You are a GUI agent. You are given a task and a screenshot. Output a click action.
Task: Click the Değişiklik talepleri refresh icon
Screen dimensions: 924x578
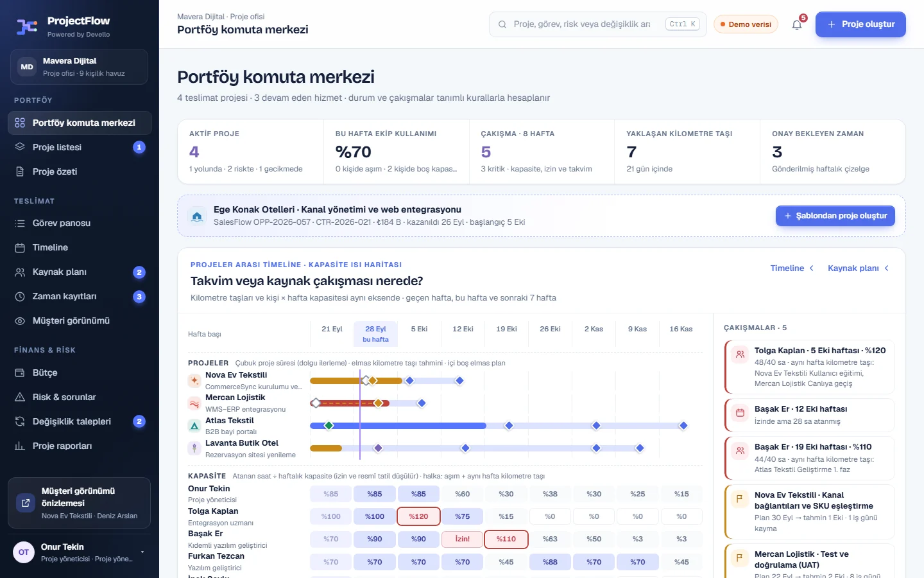(x=20, y=421)
